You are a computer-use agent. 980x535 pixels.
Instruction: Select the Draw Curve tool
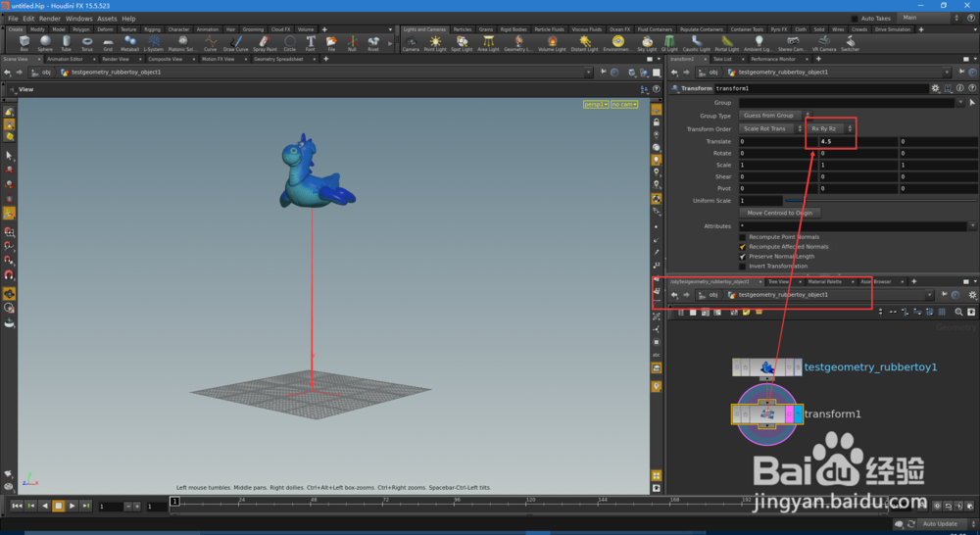coord(235,44)
